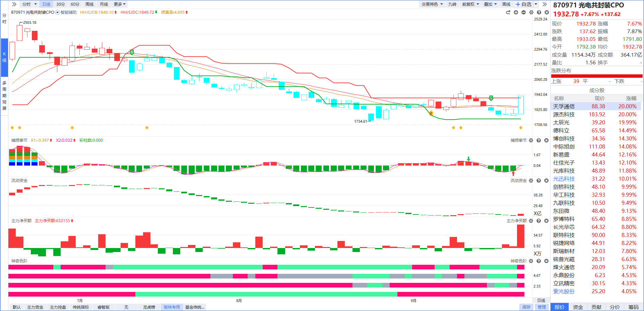The image size is (644, 311).
Task: Close the main chart indicator with X icon
Action: click(546, 12)
